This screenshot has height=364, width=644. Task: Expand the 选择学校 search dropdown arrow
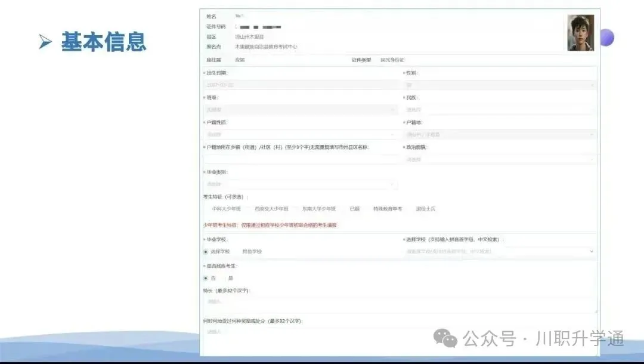592,251
